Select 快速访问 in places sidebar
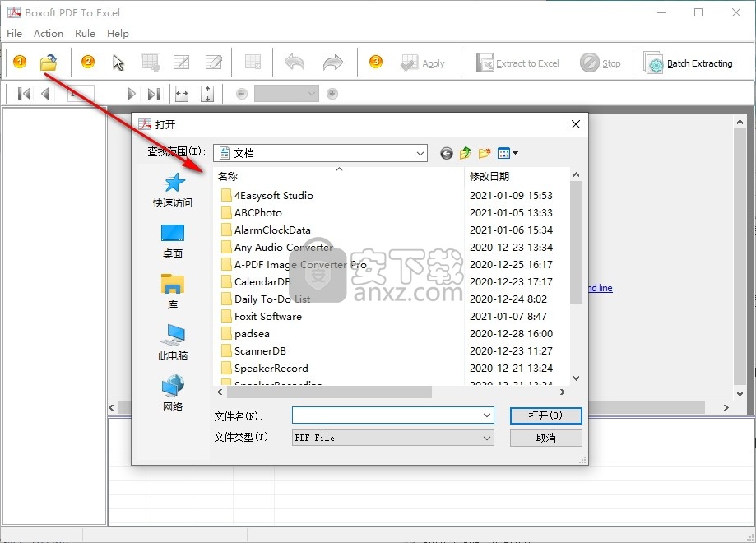 (x=173, y=190)
